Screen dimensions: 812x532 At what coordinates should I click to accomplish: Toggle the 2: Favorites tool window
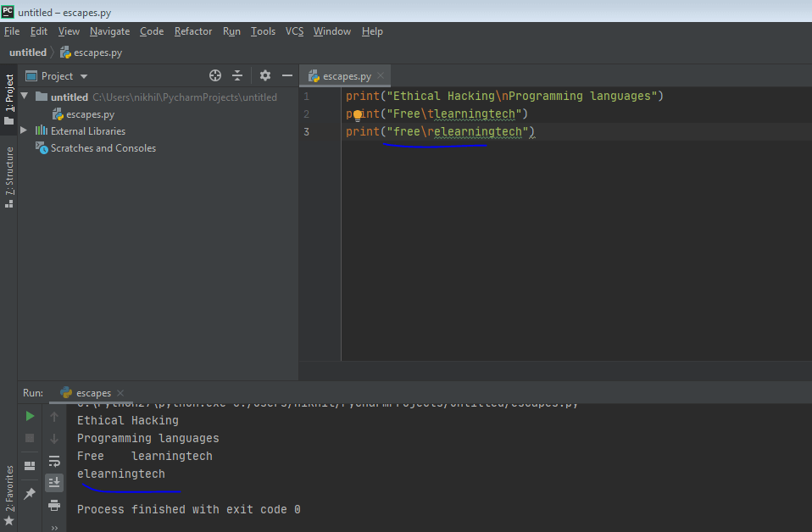[x=8, y=496]
